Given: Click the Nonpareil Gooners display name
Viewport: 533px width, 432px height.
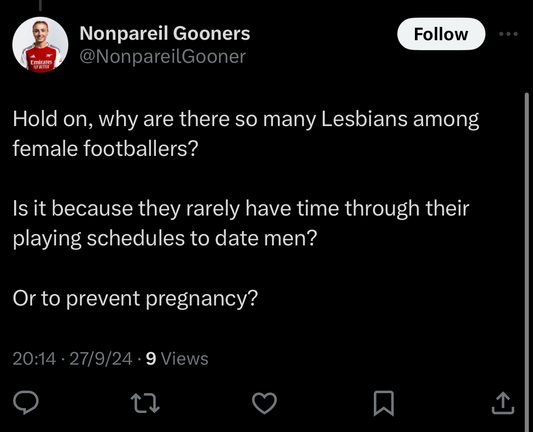Looking at the screenshot, I should coord(165,33).
